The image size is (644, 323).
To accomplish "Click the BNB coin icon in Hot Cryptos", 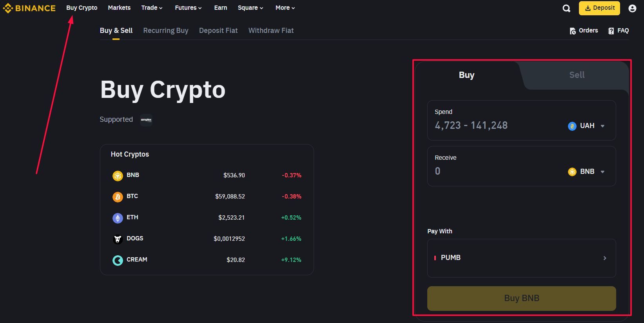I will tap(118, 176).
